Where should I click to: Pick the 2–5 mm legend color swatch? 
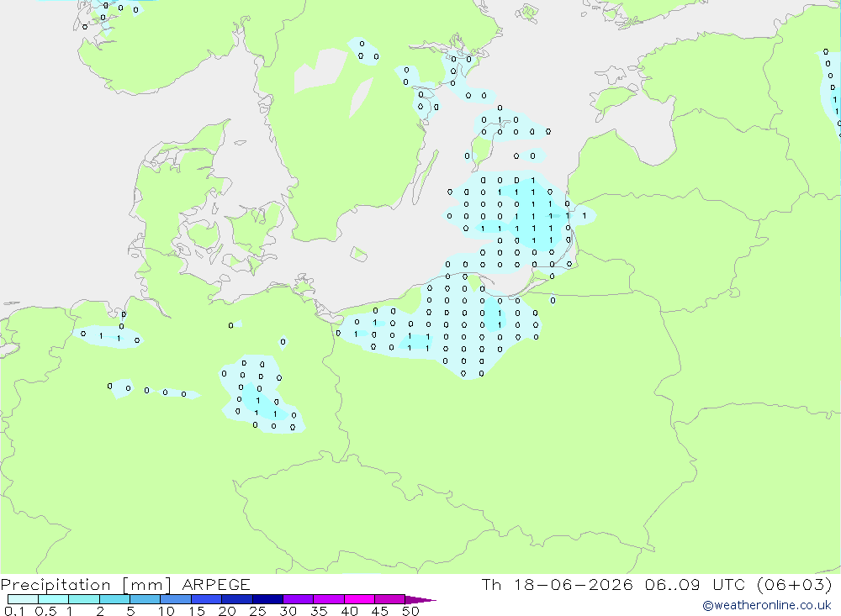pyautogui.click(x=114, y=599)
